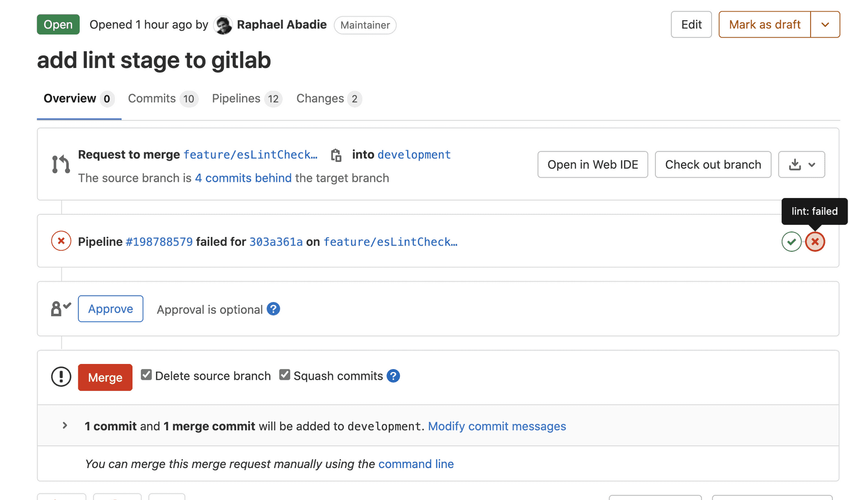Viewport: 868px width, 500px height.
Task: Open Modify commit messages link
Action: point(496,426)
